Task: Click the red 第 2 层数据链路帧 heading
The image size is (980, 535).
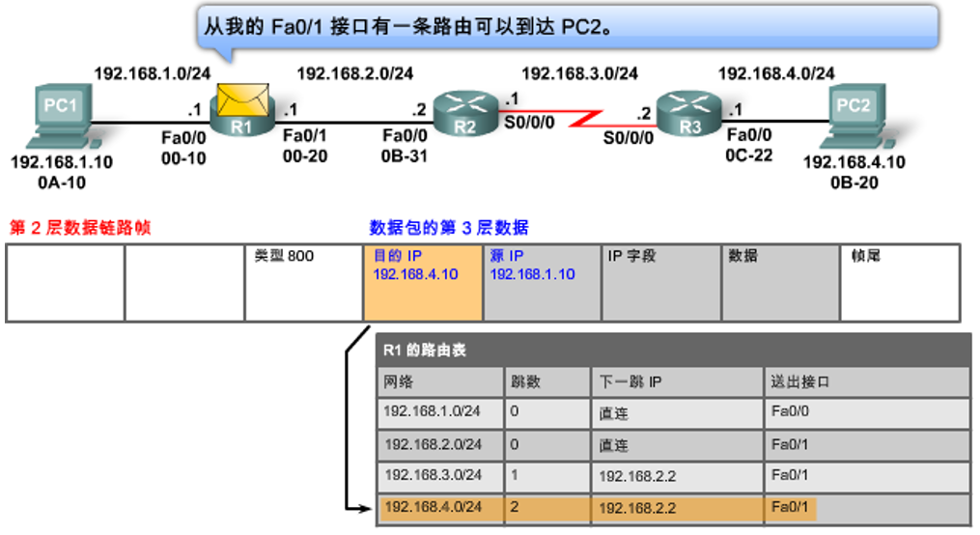Action: click(x=81, y=228)
